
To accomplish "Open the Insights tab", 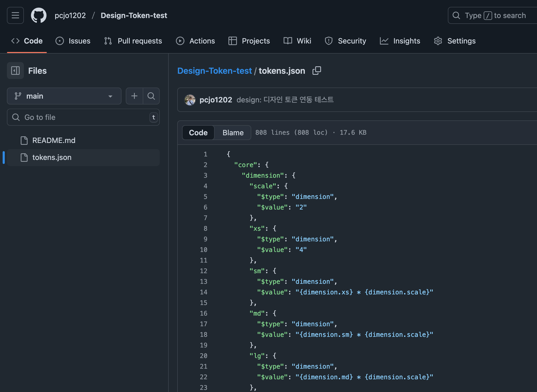I will pyautogui.click(x=400, y=41).
